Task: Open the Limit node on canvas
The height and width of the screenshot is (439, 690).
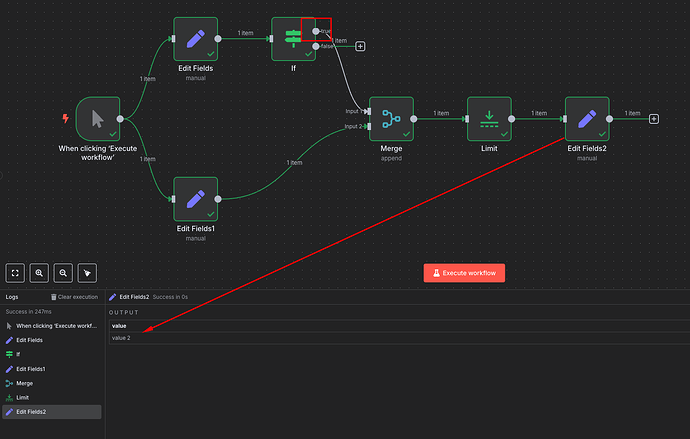Action: click(489, 119)
